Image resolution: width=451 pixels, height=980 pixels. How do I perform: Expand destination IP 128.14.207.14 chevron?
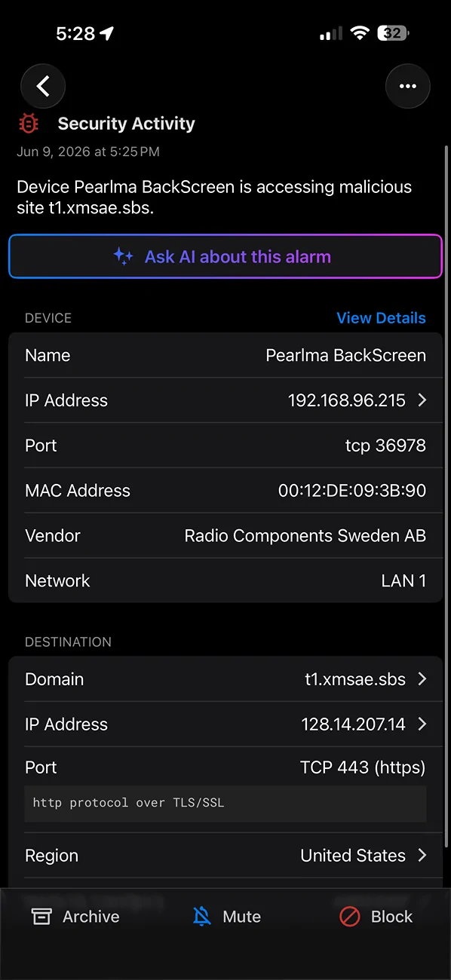pos(422,724)
